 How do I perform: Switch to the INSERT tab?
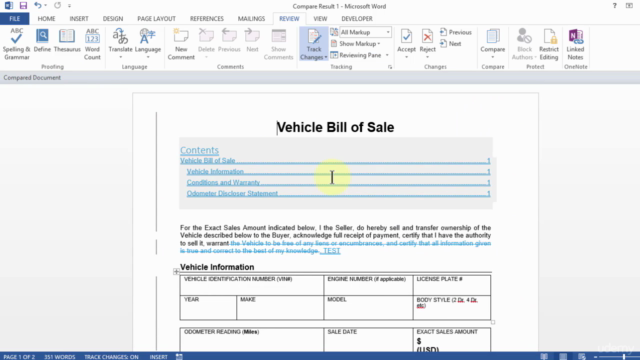pyautogui.click(x=79, y=19)
